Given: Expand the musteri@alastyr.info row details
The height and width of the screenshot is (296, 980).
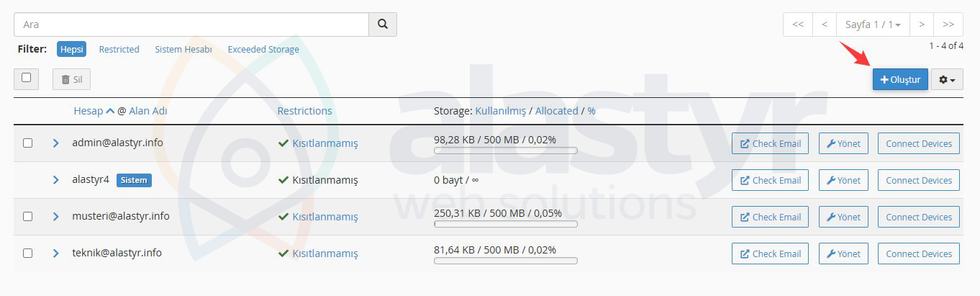Looking at the screenshot, I should [x=55, y=217].
